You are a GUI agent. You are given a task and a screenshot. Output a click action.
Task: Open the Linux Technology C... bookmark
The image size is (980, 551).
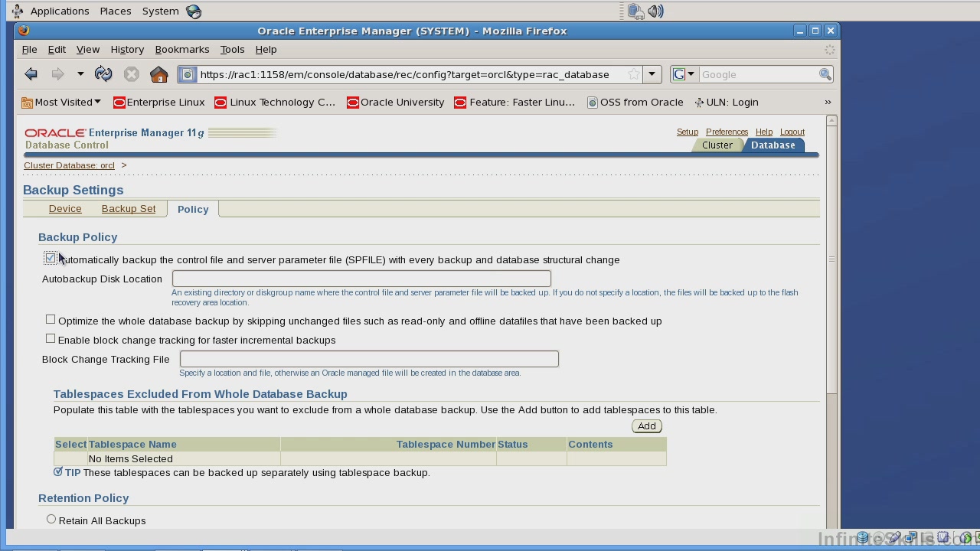[x=275, y=102]
